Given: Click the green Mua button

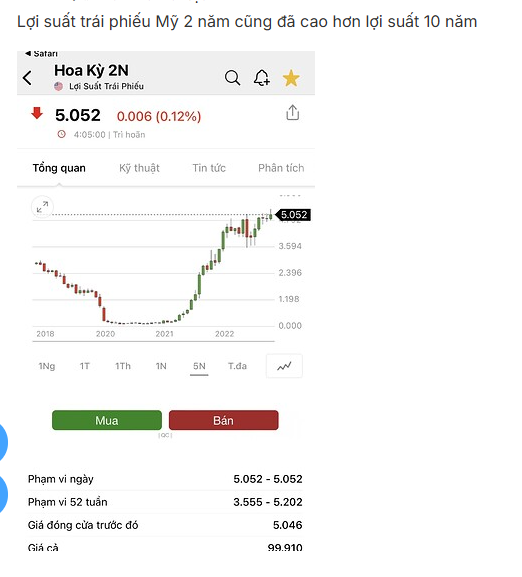Looking at the screenshot, I should (x=107, y=420).
